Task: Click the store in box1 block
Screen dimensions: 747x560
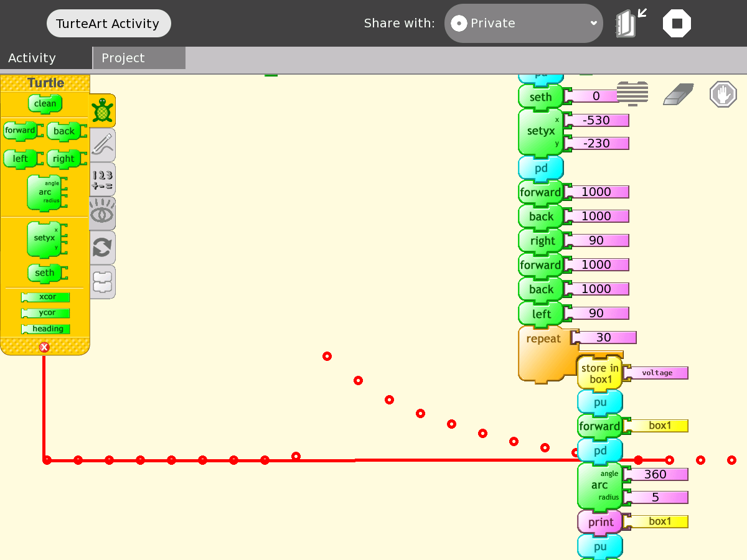Action: point(599,373)
